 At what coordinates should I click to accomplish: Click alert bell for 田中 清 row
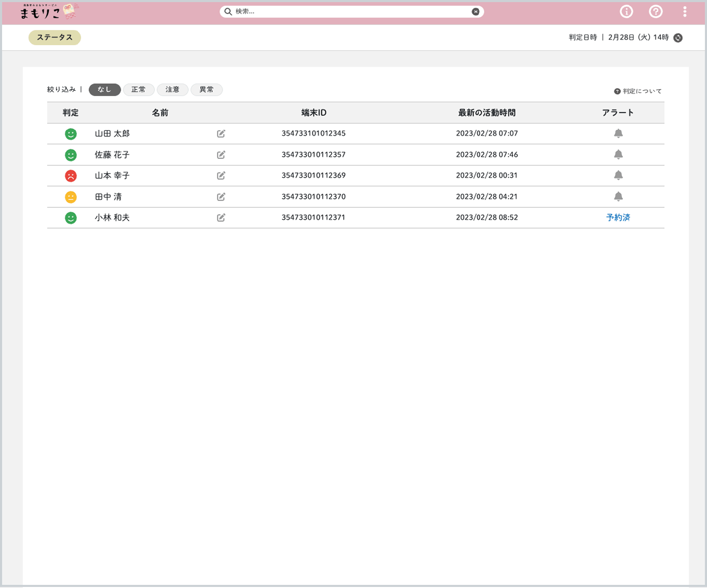point(618,196)
